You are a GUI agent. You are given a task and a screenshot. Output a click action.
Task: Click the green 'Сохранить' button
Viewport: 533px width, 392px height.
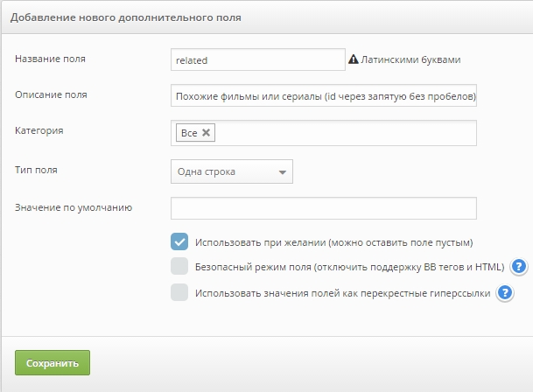point(53,363)
